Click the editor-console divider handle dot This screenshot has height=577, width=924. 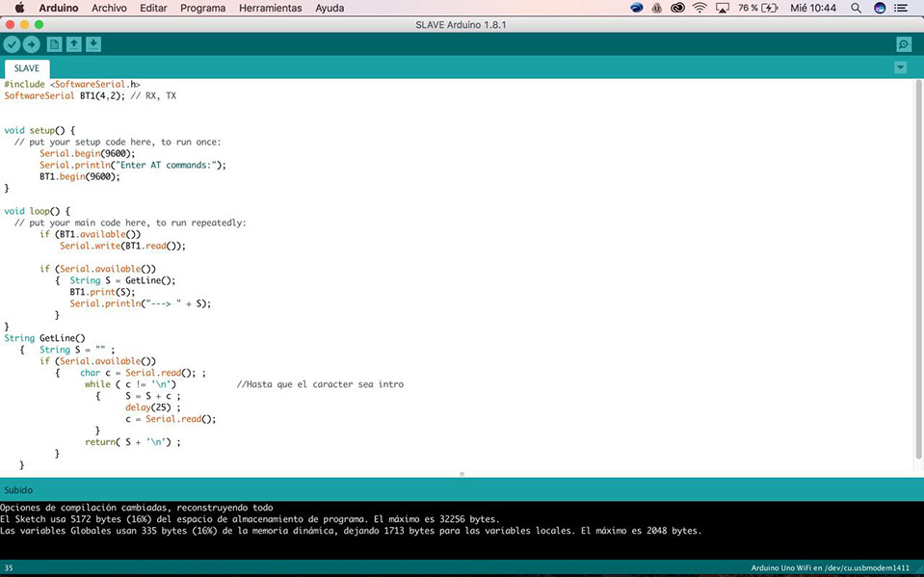coord(462,474)
